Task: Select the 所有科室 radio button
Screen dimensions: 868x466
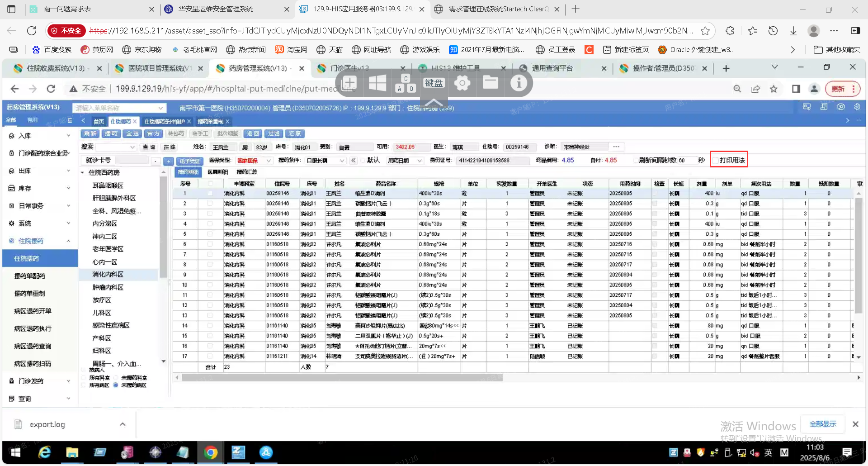Action: (x=84, y=378)
